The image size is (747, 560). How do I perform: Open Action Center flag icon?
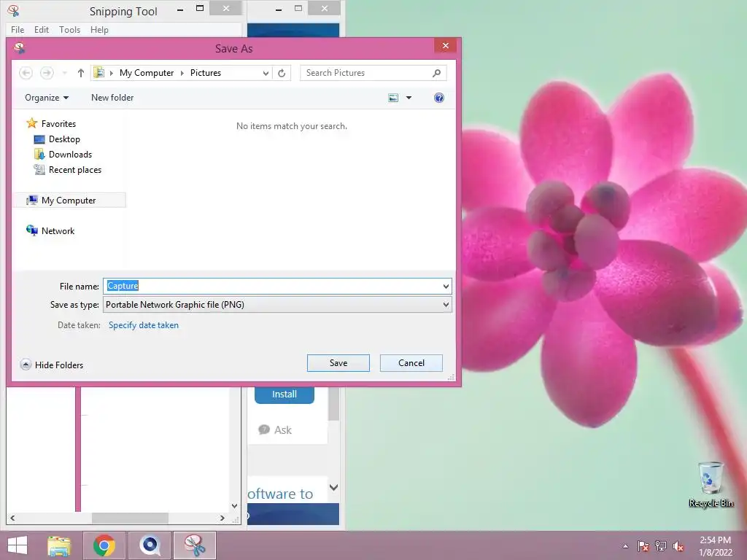coord(643,546)
